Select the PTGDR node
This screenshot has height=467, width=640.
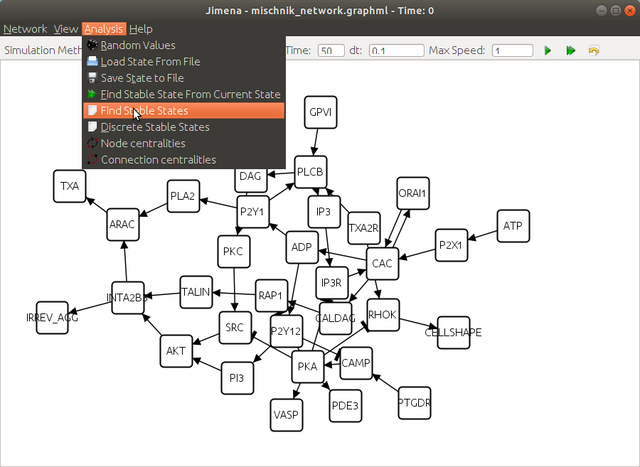tap(414, 403)
